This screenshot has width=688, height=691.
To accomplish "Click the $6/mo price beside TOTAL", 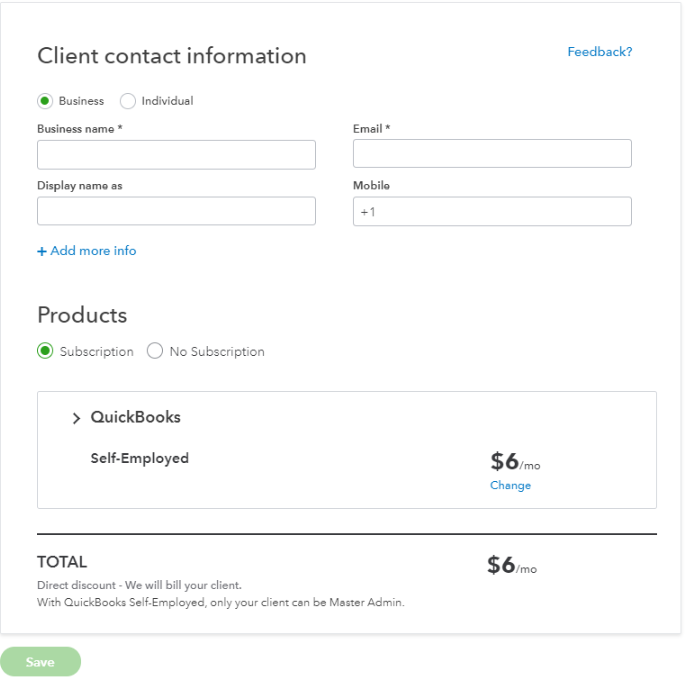I will point(511,566).
